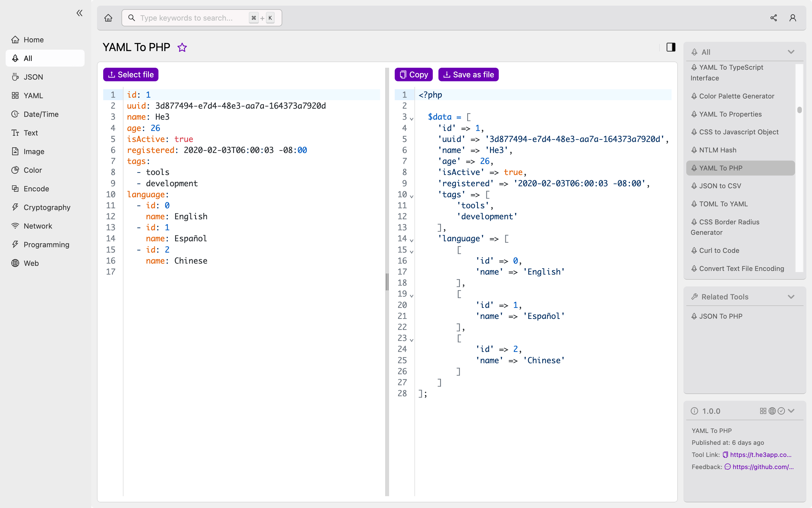The height and width of the screenshot is (508, 812).
Task: Click the editor split divider handle
Action: click(387, 282)
